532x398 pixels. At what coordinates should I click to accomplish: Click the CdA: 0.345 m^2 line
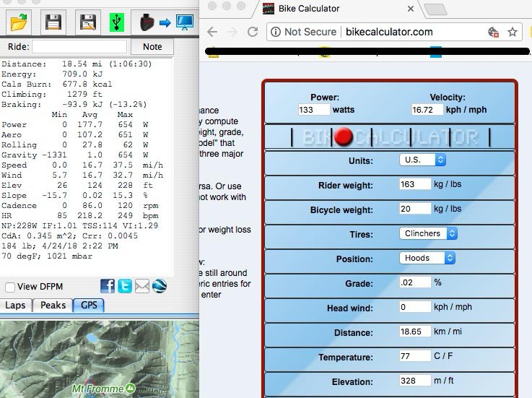pos(69,235)
